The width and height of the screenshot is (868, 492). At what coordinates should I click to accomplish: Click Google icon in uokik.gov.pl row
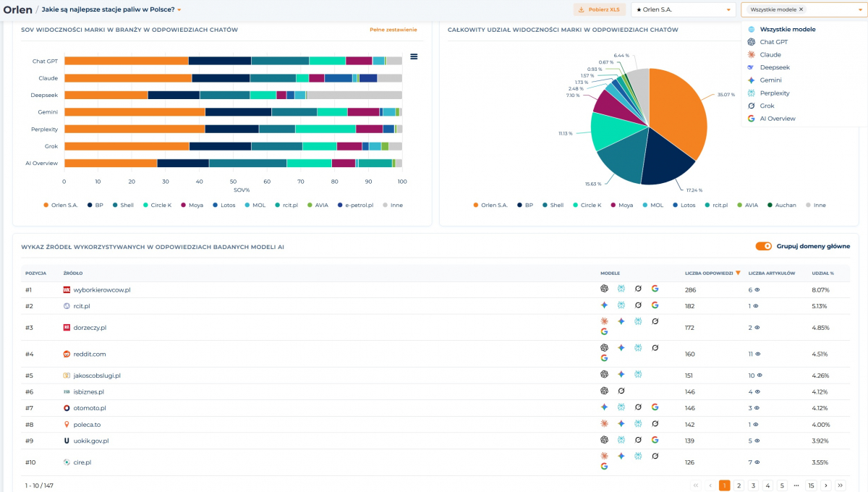(x=655, y=440)
